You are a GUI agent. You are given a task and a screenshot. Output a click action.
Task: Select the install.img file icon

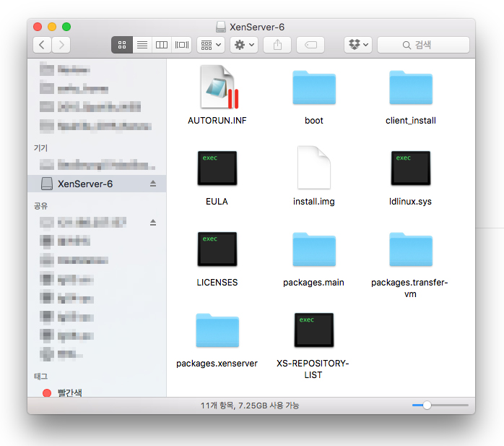313,168
